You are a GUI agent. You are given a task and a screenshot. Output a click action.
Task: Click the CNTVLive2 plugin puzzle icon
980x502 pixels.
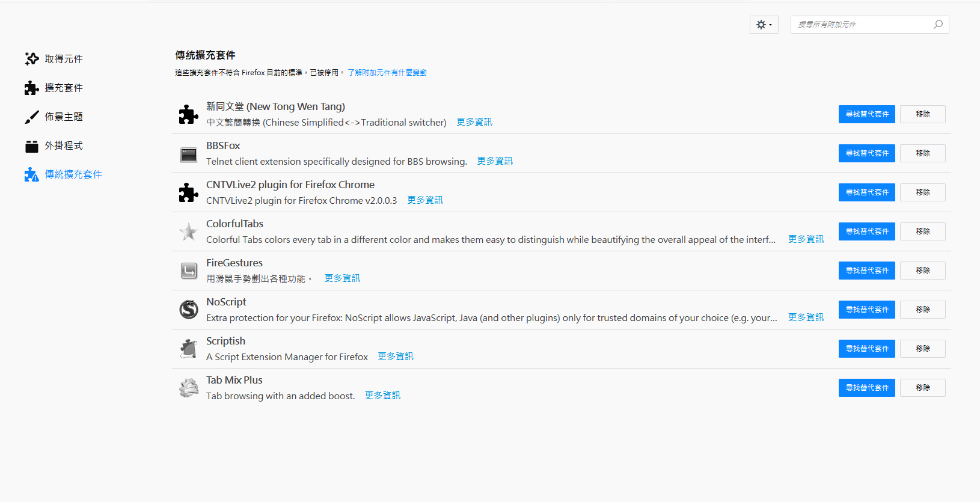coord(189,192)
